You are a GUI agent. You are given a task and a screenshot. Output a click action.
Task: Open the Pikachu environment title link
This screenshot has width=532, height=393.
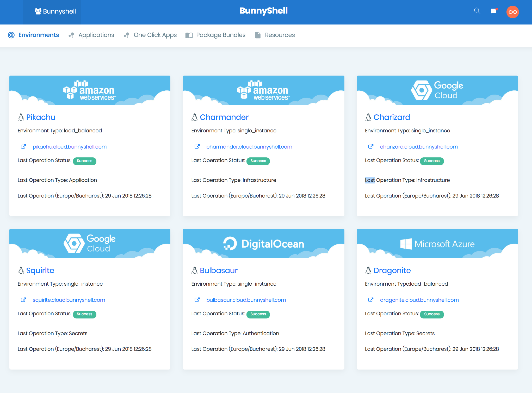[x=41, y=117]
